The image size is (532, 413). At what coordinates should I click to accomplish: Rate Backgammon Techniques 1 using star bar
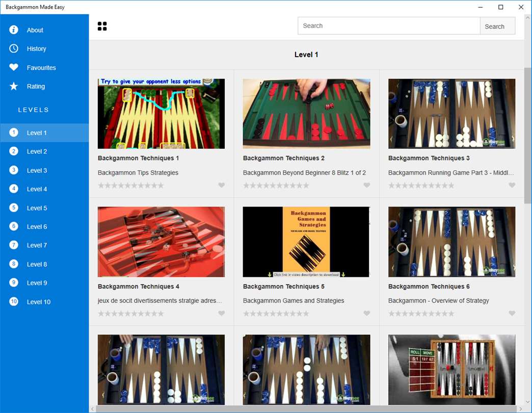130,185
